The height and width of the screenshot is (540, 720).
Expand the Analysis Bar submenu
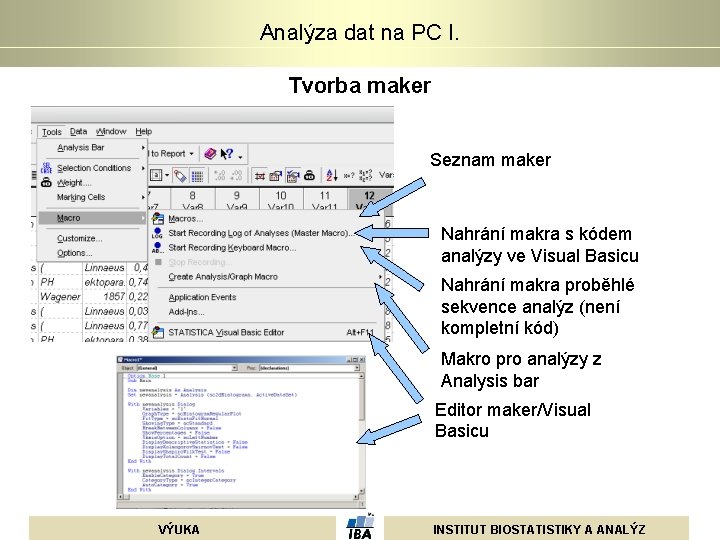[x=92, y=147]
